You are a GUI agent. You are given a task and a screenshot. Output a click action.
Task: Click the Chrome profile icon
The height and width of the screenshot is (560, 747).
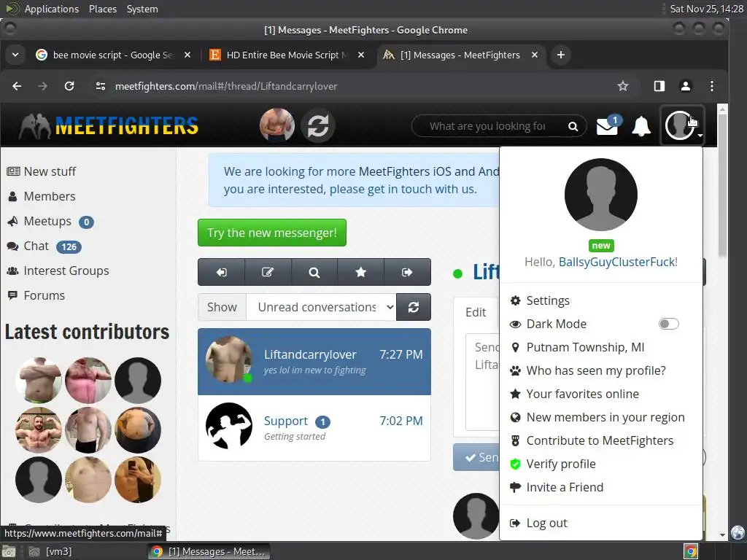click(686, 86)
